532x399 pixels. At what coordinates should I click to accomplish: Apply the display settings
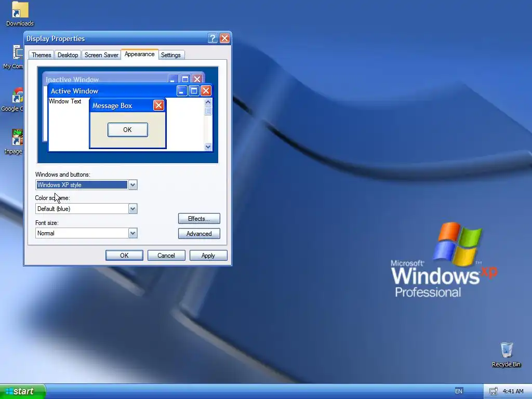pos(208,256)
